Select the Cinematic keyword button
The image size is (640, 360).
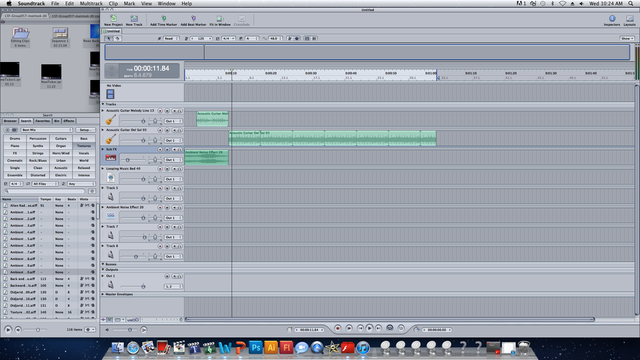click(15, 161)
